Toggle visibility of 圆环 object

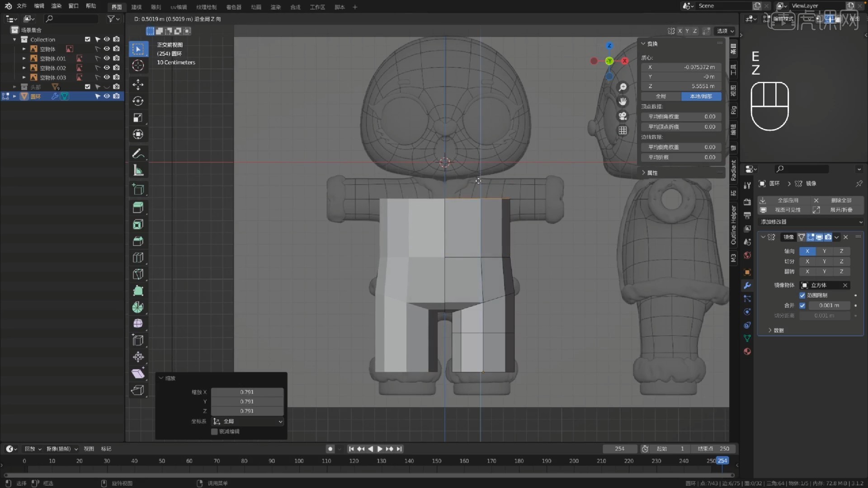click(x=107, y=96)
